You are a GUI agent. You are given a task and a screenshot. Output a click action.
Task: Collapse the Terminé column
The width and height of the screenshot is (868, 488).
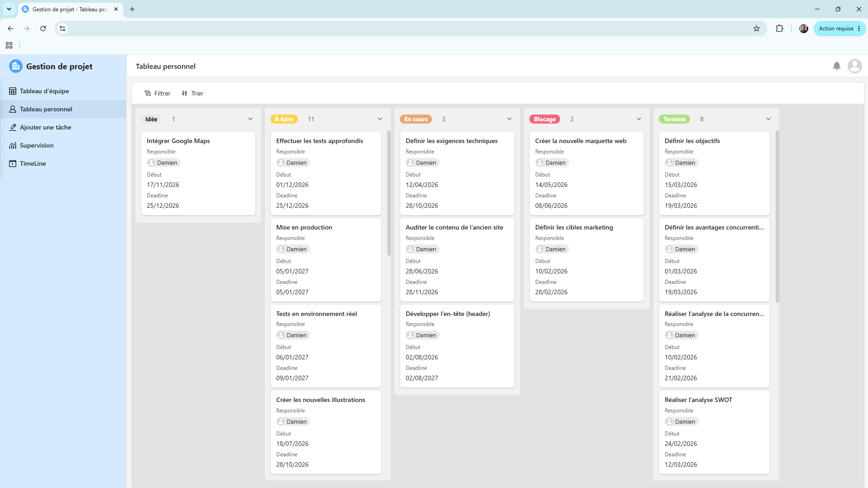click(x=768, y=119)
